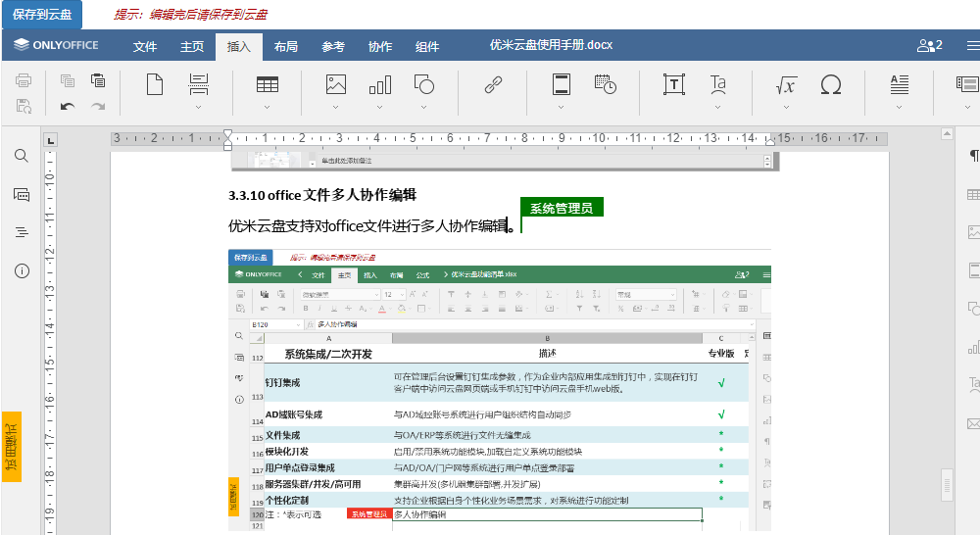Click the yellow feedback side tab
980x535 pixels.
(12, 447)
